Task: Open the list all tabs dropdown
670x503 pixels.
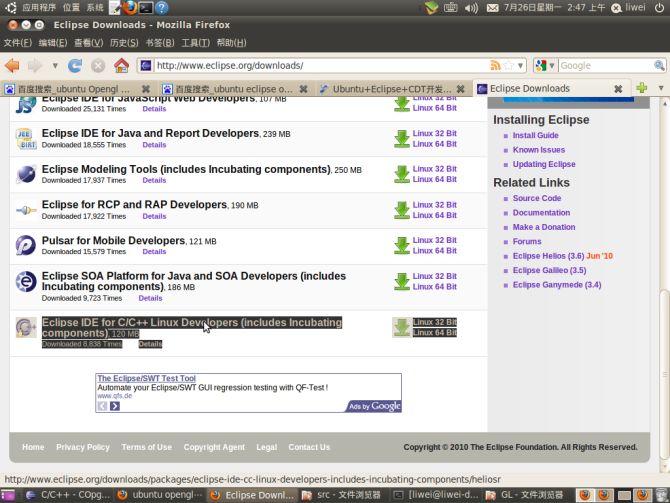Action: (x=659, y=88)
